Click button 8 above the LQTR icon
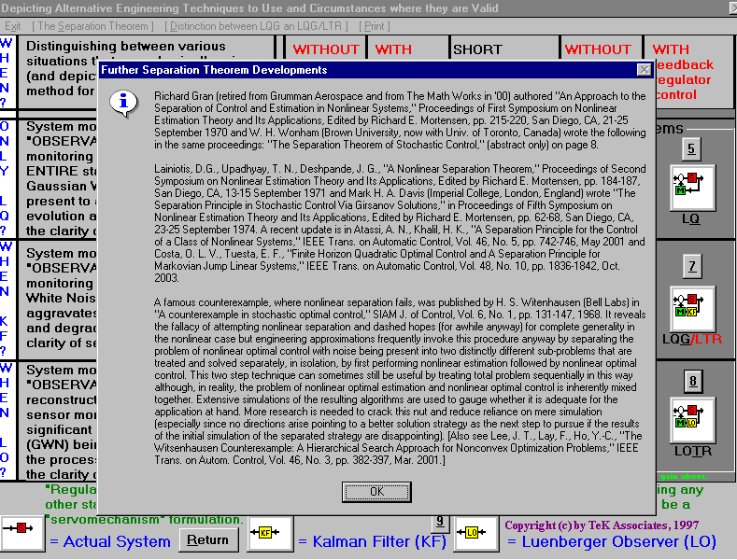This screenshot has width=737, height=560. pyautogui.click(x=693, y=382)
